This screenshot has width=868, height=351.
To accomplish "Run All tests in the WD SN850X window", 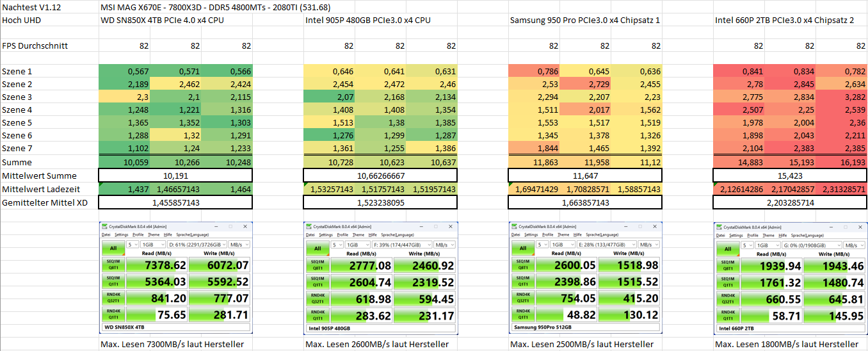I will tap(113, 248).
